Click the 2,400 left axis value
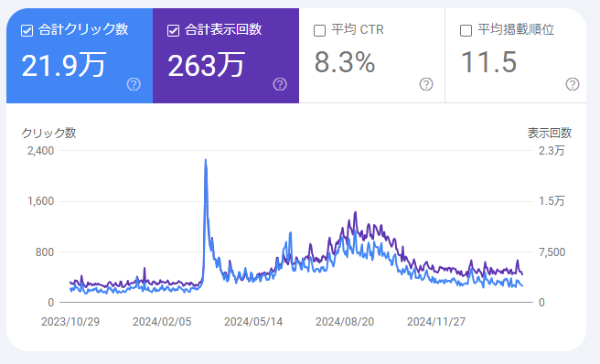Viewport: 600px width, 364px height. tap(40, 151)
